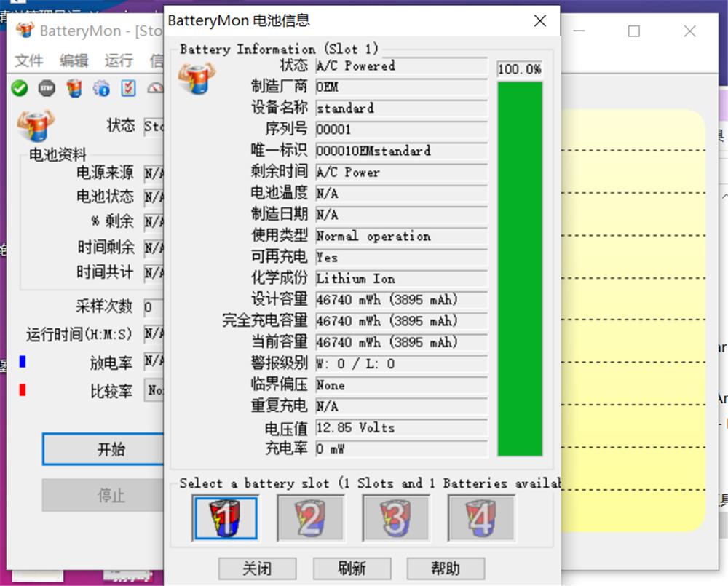Open the 编辑 menu
Screen dimensions: 728x586
(x=74, y=60)
